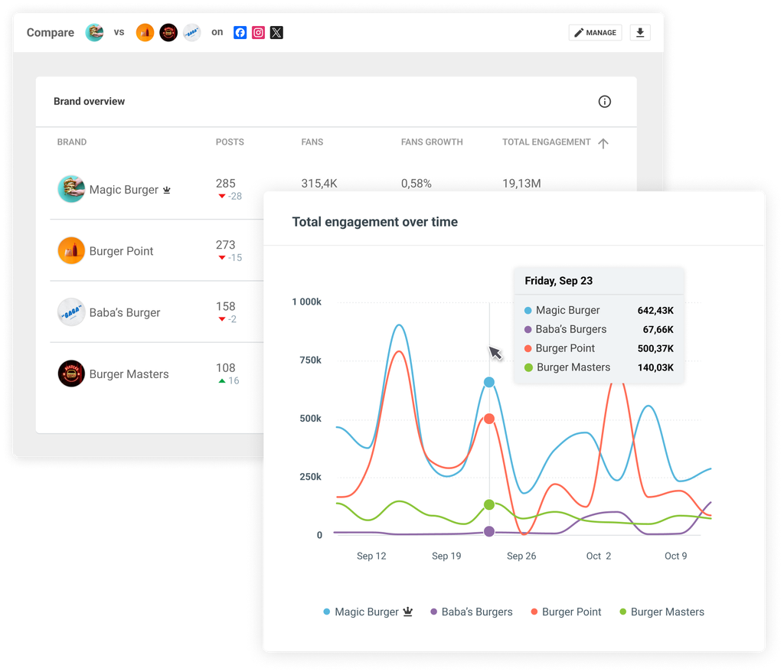
Task: Click the download icon button
Action: coord(640,33)
